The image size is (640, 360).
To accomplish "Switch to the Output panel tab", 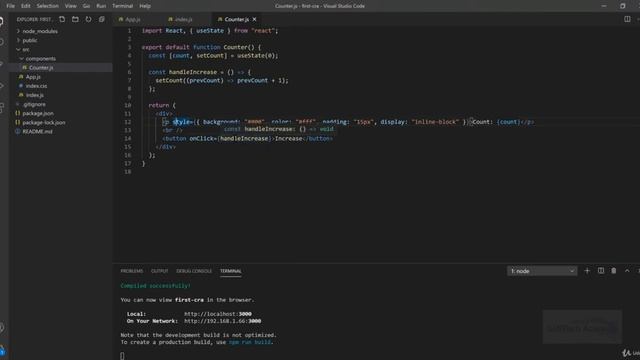I will (x=160, y=271).
